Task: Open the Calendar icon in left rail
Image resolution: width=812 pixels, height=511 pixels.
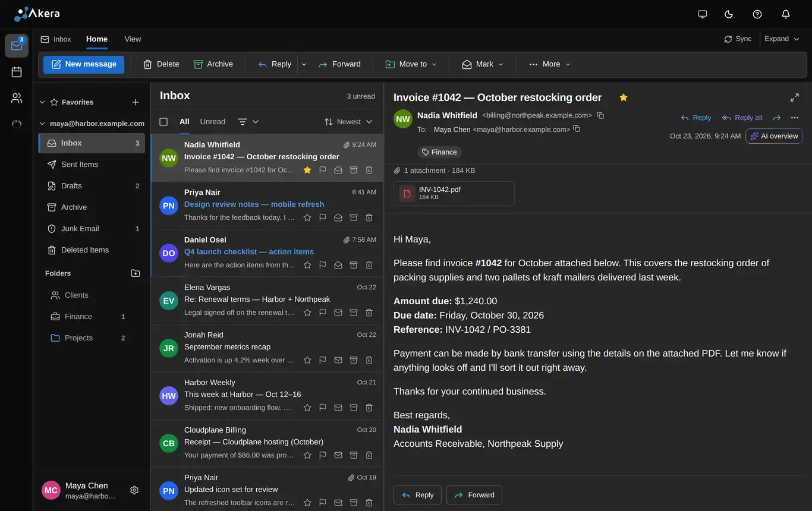Action: pos(17,72)
